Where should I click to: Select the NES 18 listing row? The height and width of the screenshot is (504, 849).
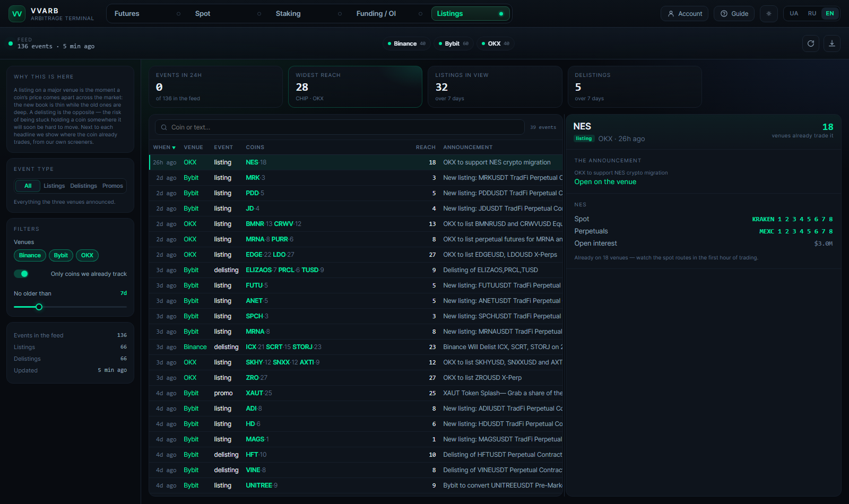tap(356, 162)
